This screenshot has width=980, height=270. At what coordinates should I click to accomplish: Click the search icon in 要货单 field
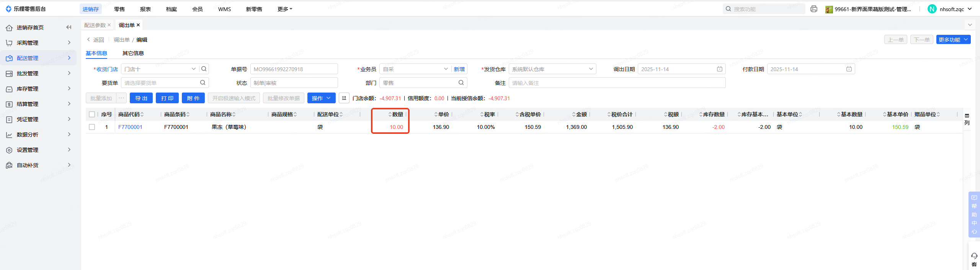pyautogui.click(x=203, y=83)
